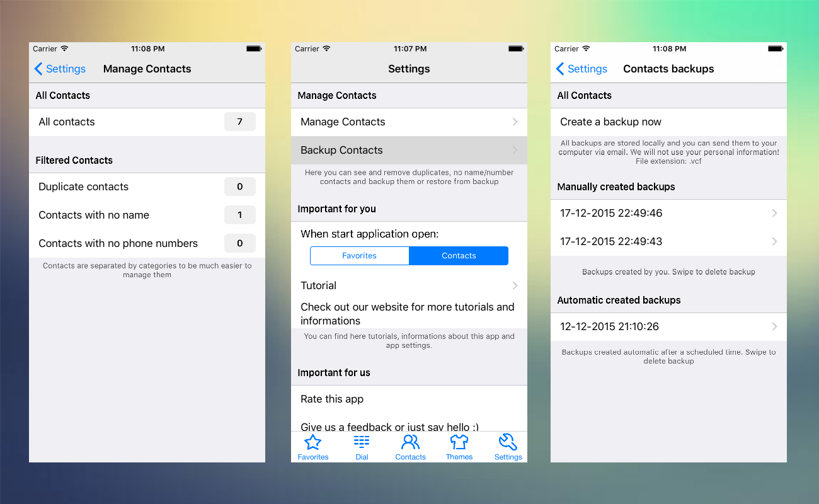
Task: Expand automatic backup 12-12-2015 21:10:26
Action: (775, 326)
